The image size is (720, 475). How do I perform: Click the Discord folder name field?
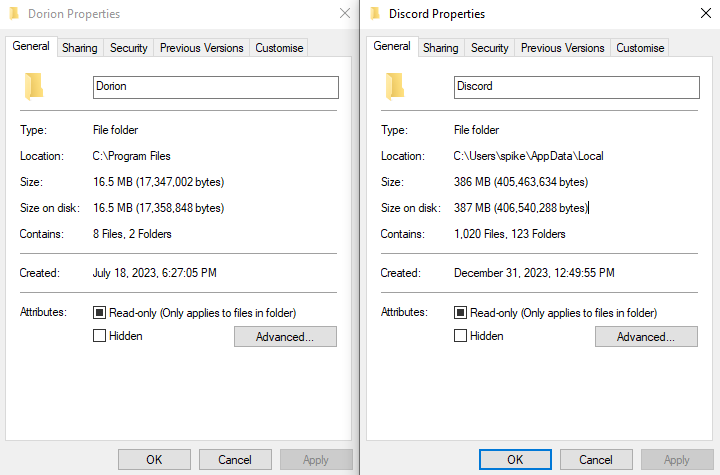(x=576, y=87)
